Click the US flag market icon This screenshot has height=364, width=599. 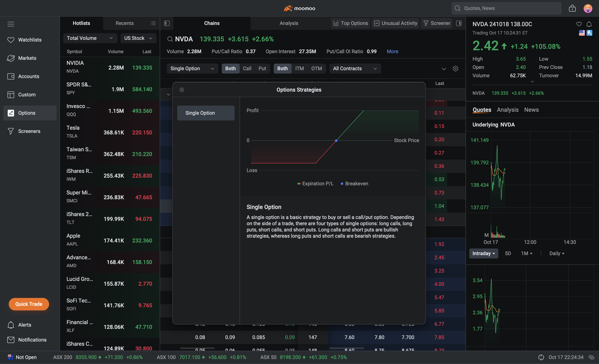pyautogui.click(x=582, y=33)
